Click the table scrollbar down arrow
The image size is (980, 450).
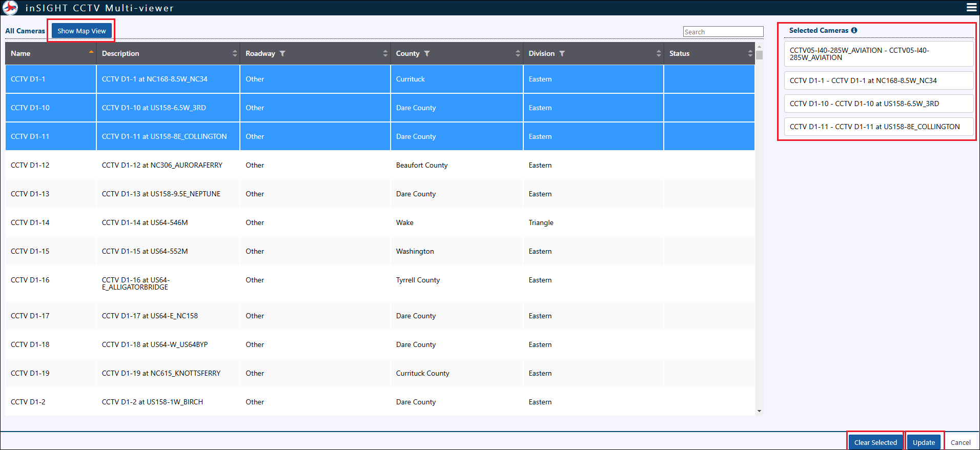pyautogui.click(x=759, y=411)
